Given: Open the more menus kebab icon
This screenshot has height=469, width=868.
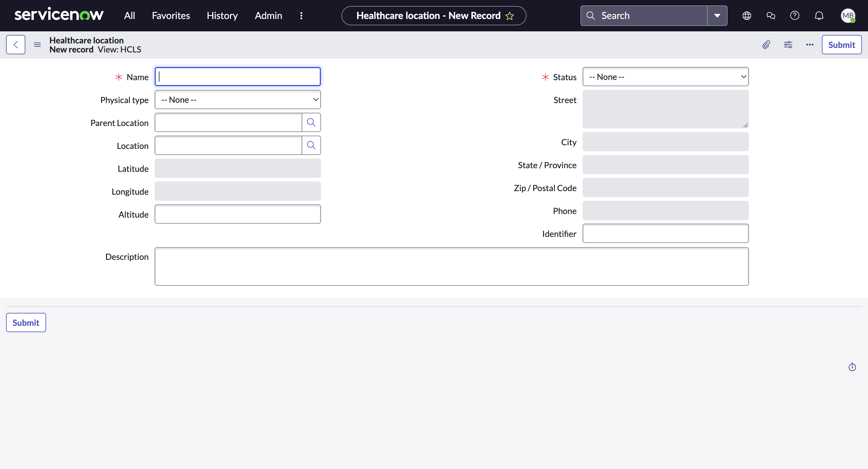Looking at the screenshot, I should (301, 15).
